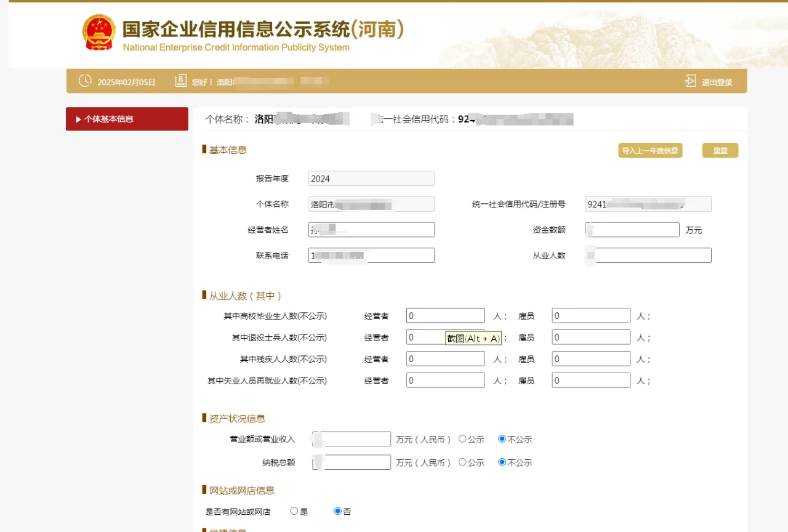The height and width of the screenshot is (532, 788).
Task: Click the 资产状况信息 section heading
Action: coord(237,419)
